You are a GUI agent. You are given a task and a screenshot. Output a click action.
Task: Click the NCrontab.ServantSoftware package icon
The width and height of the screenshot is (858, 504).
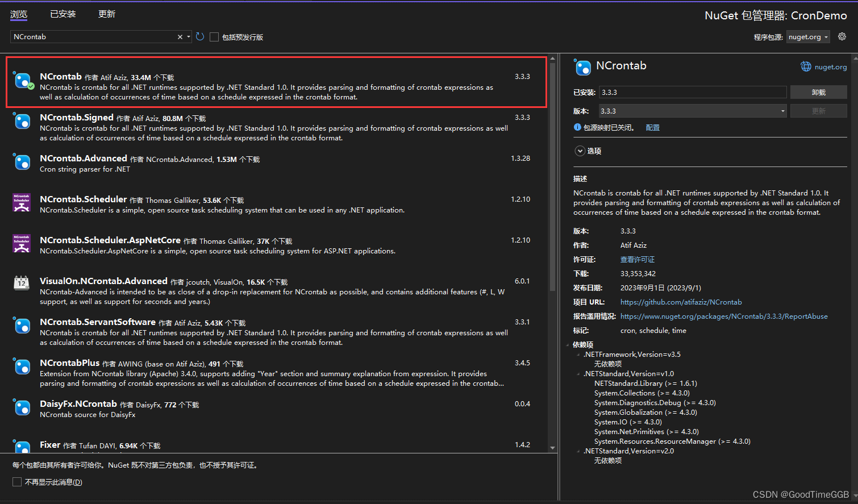[x=22, y=326]
